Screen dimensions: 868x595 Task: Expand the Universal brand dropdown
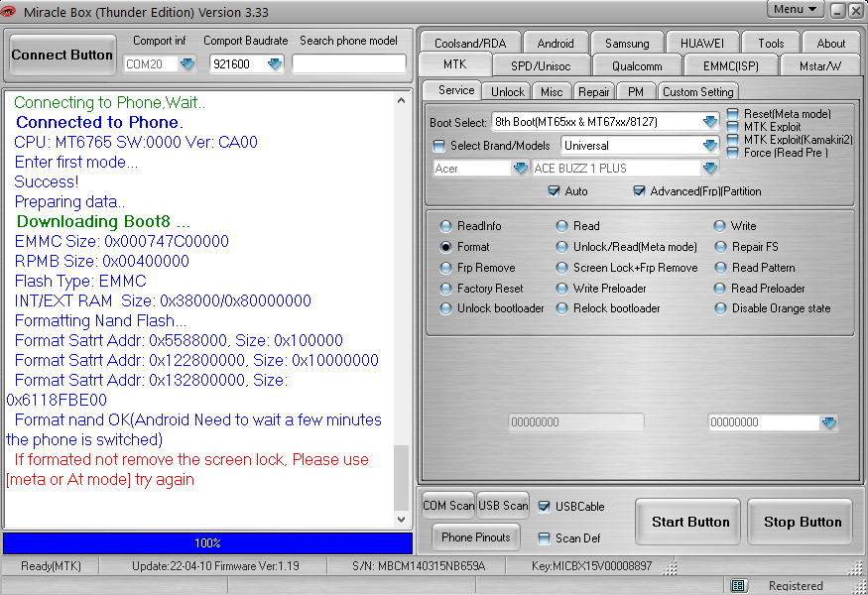click(709, 146)
